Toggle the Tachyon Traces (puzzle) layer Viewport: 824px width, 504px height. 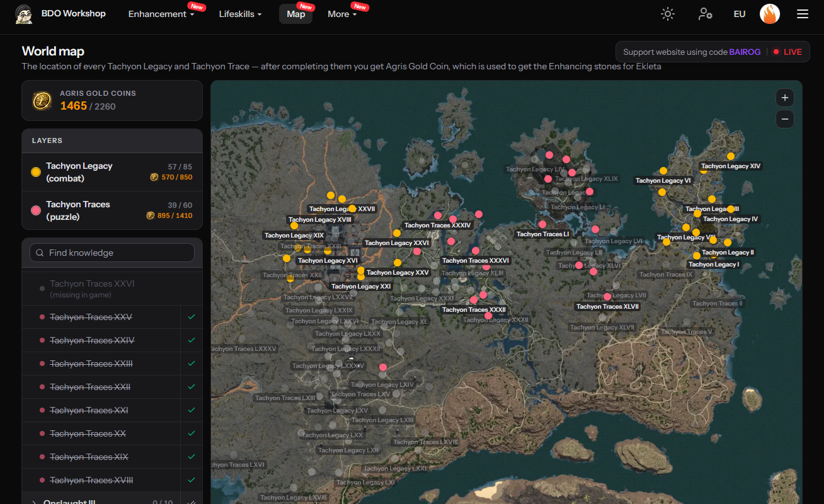(112, 210)
